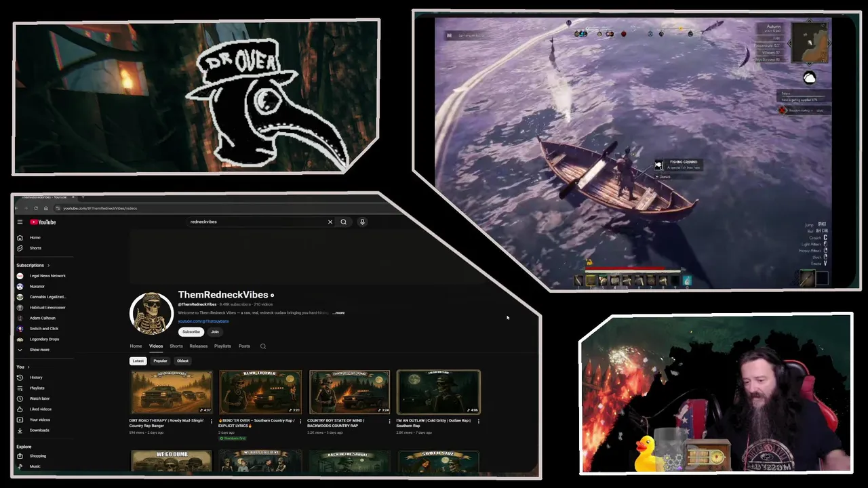Image resolution: width=868 pixels, height=488 pixels.
Task: Open the WE GO DUMB video thumbnail
Action: pyautogui.click(x=171, y=461)
